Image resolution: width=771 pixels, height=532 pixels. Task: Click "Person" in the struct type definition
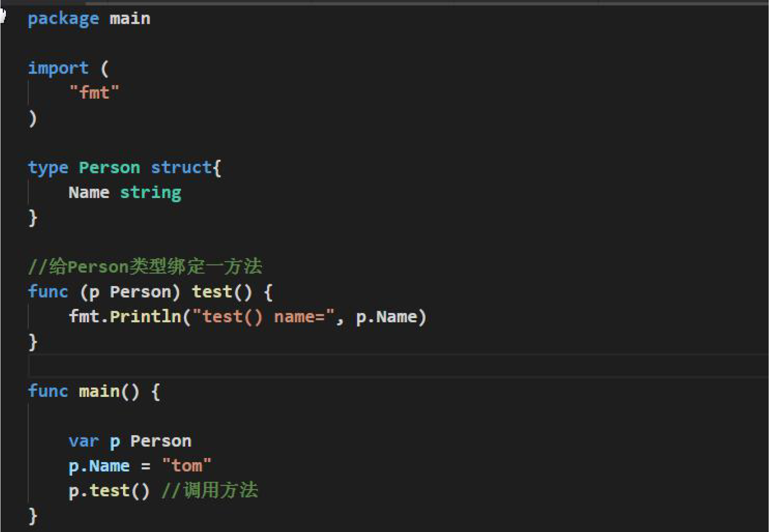[x=109, y=168]
